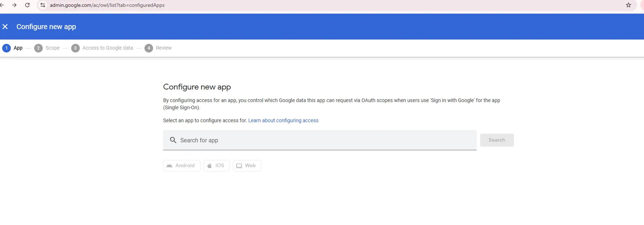Close the Configure new app dialog
Image resolution: width=644 pixels, height=225 pixels.
(x=5, y=27)
